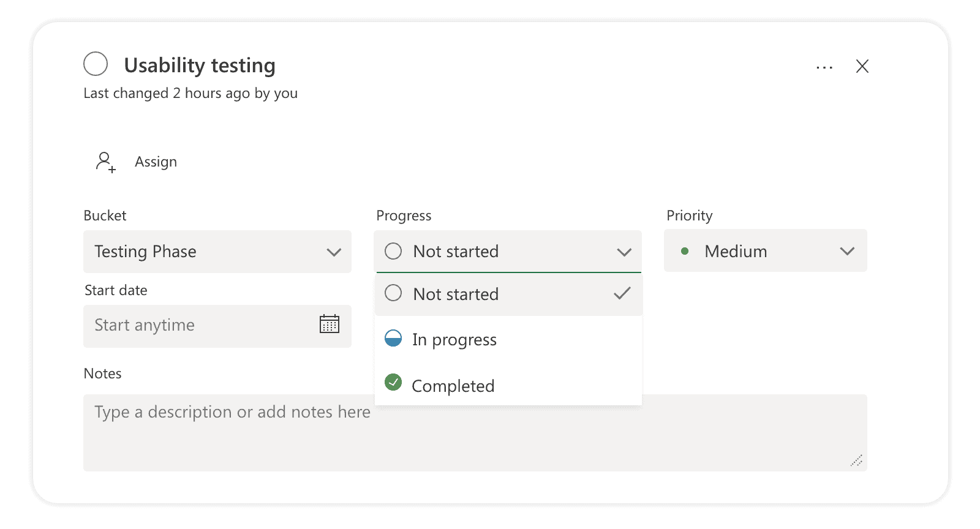Expand the Priority dropdown
This screenshot has height=529, width=980.
[x=848, y=250]
